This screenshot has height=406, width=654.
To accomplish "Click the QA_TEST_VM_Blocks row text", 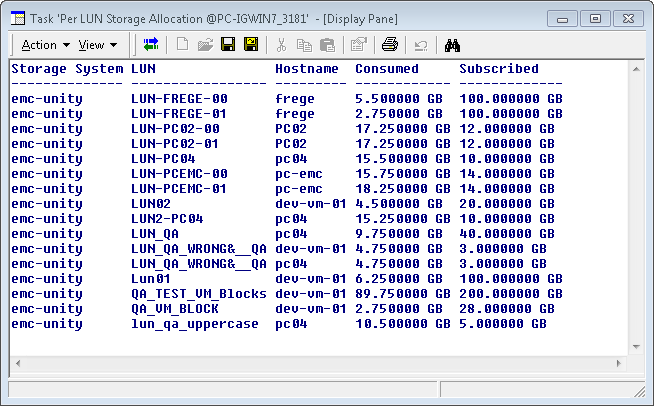I will (x=198, y=294).
